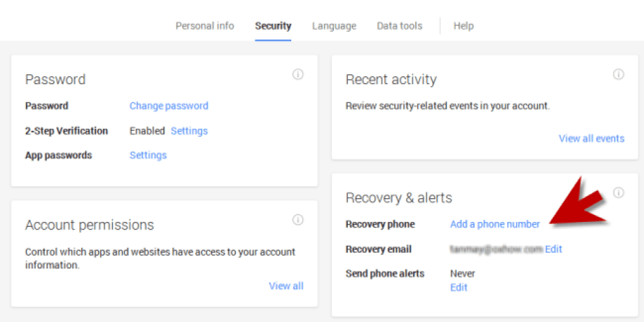
Task: Click the Change password link
Action: [x=169, y=106]
